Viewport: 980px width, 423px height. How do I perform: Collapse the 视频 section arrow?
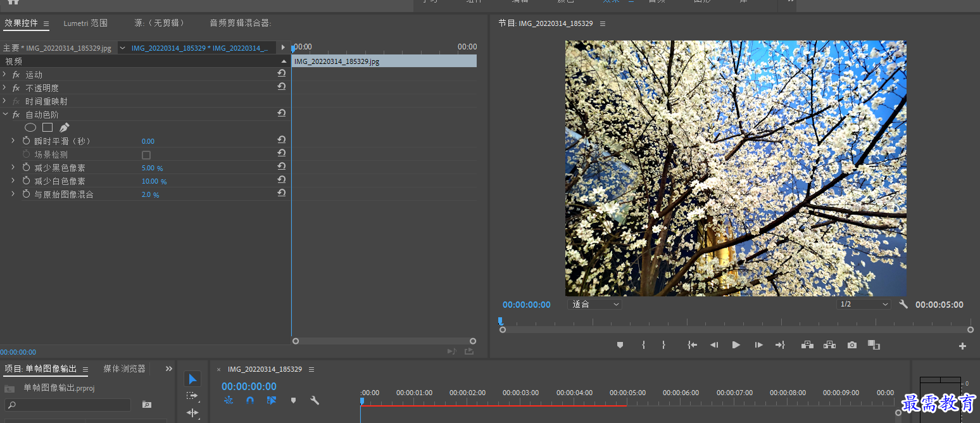point(284,61)
